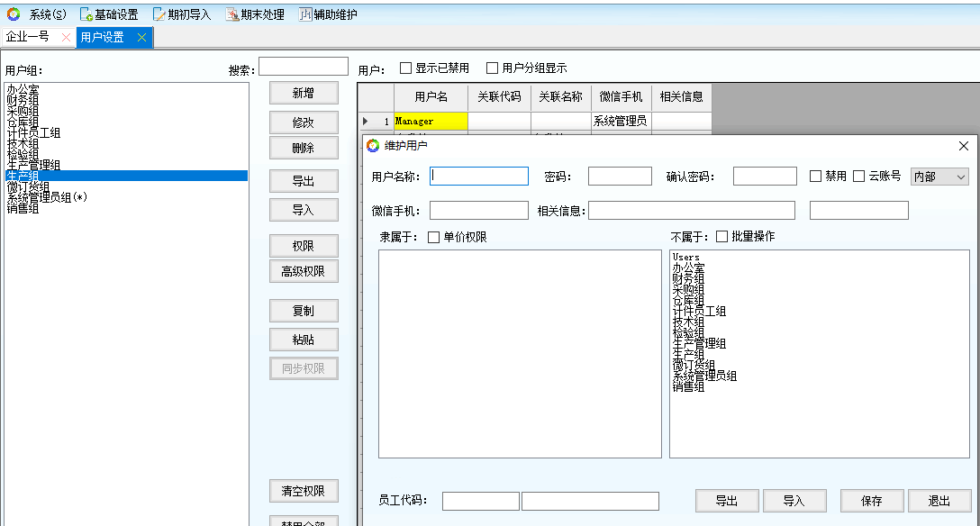Open the 期末处理 toolbar icon
980x526 pixels.
pos(232,14)
